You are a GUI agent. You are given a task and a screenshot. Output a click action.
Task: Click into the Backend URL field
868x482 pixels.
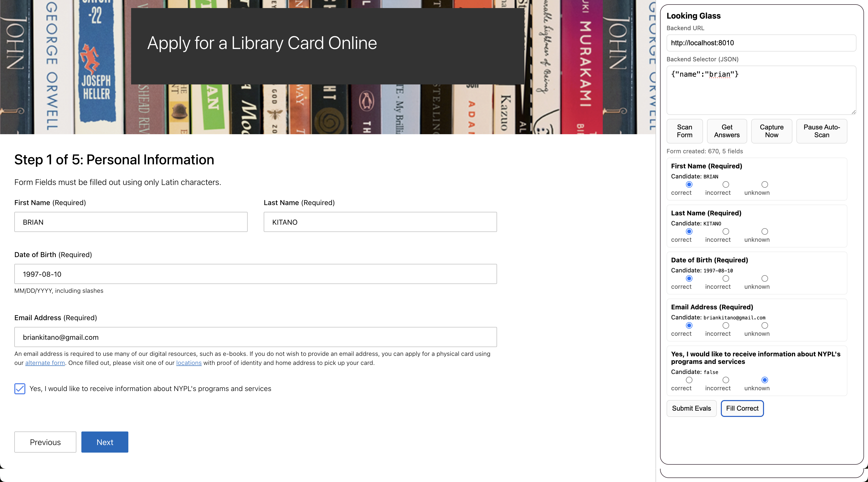[761, 43]
